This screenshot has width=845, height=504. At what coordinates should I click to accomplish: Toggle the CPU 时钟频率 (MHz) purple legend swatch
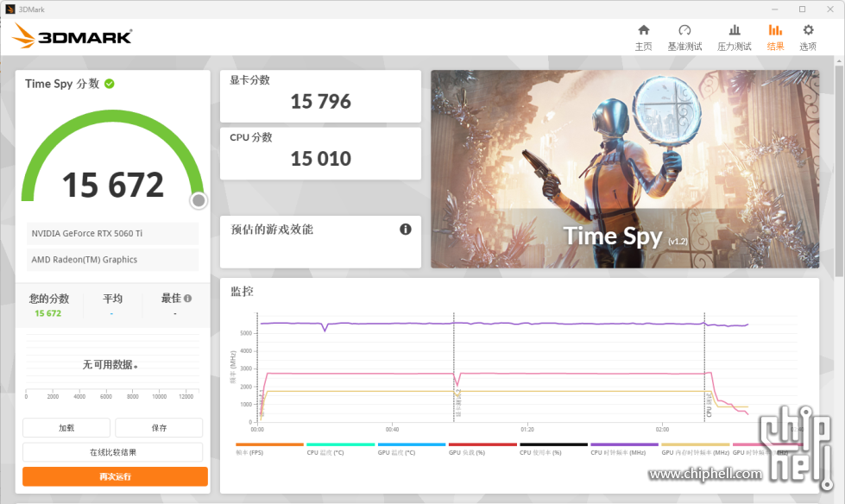click(625, 444)
